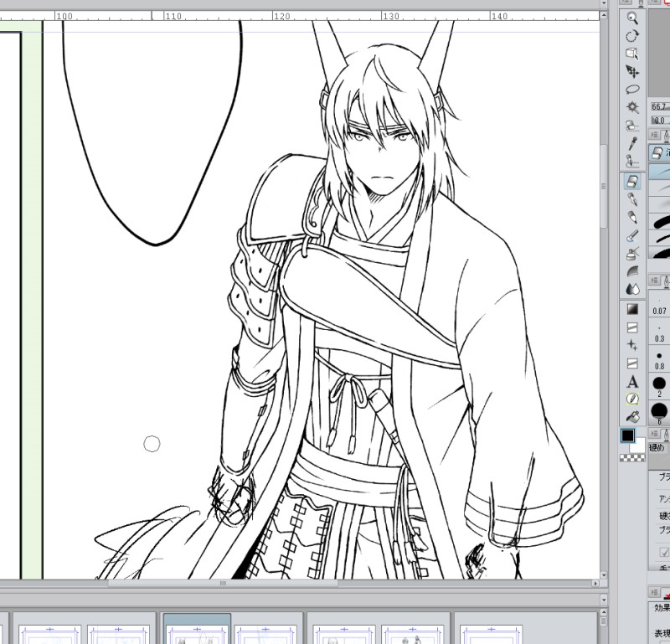Viewport: 670px width, 644px height.
Task: Click the 100 ruler marking
Action: tap(64, 16)
